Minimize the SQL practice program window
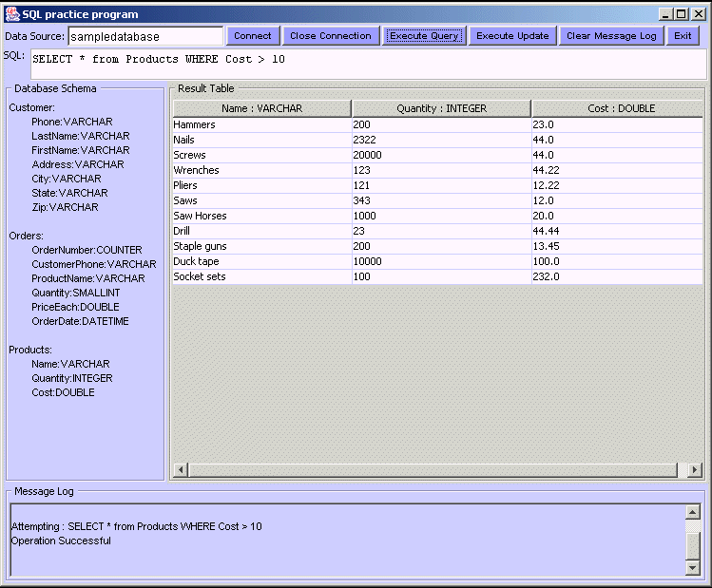Image resolution: width=712 pixels, height=588 pixels. pos(665,14)
